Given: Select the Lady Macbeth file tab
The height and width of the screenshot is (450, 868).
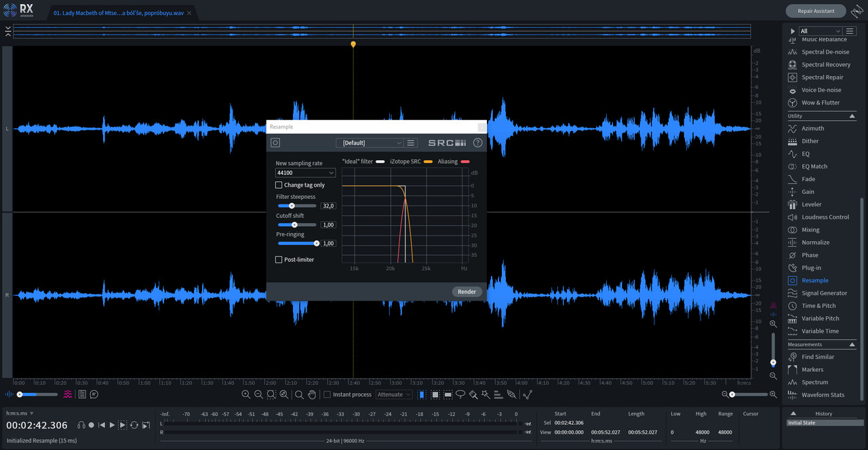Looking at the screenshot, I should (117, 13).
